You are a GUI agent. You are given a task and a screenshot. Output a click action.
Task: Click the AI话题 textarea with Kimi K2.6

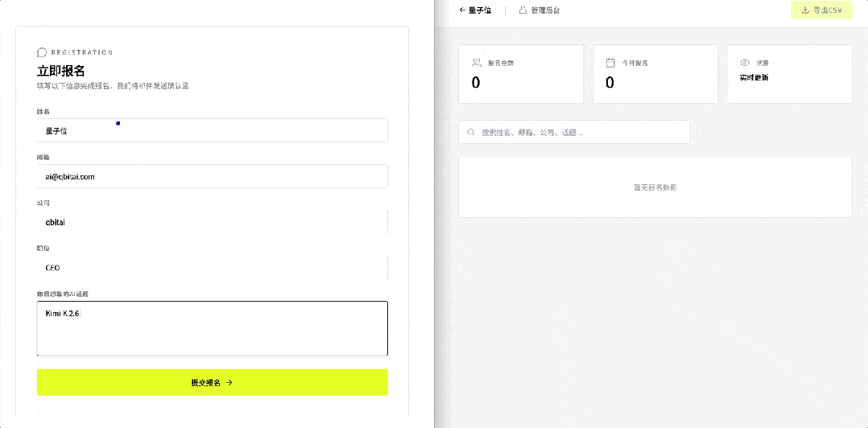(x=212, y=328)
